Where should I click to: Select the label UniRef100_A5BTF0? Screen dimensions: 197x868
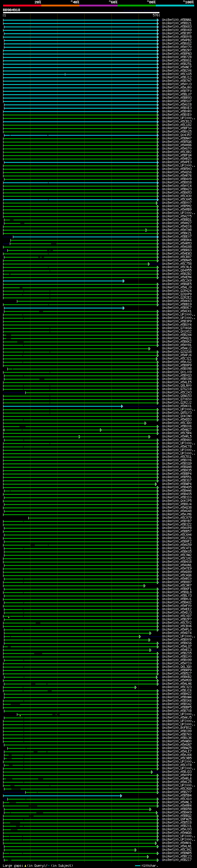(x=177, y=91)
